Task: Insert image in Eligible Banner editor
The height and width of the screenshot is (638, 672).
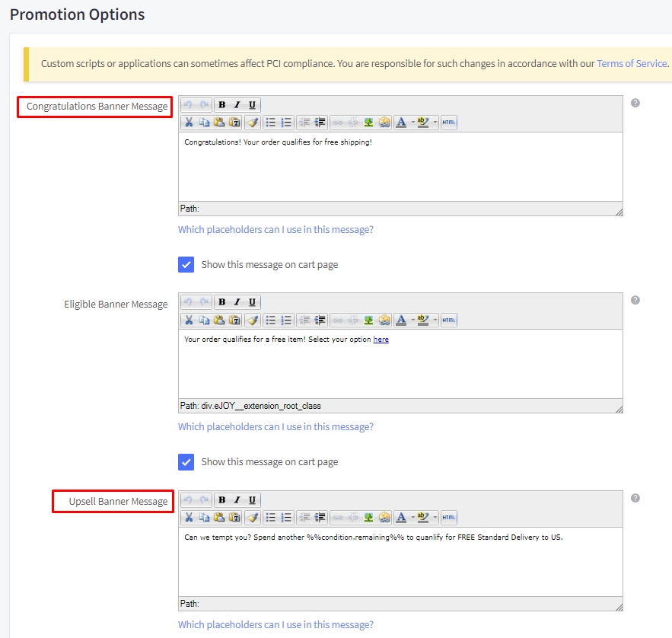Action: (368, 321)
